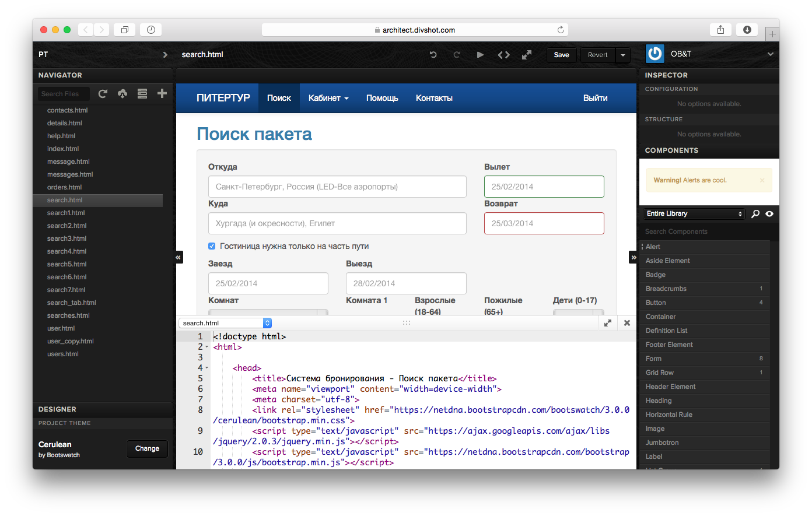The height and width of the screenshot is (516, 812).
Task: Click the Помощь navbar item
Action: click(382, 99)
